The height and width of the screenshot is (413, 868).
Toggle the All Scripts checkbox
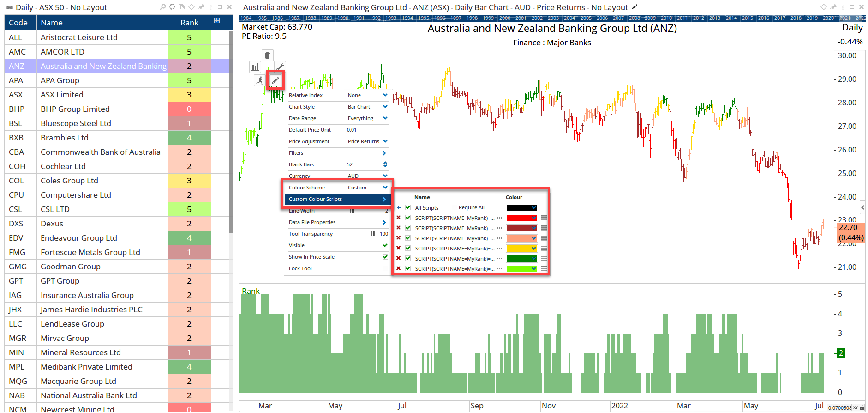[408, 207]
